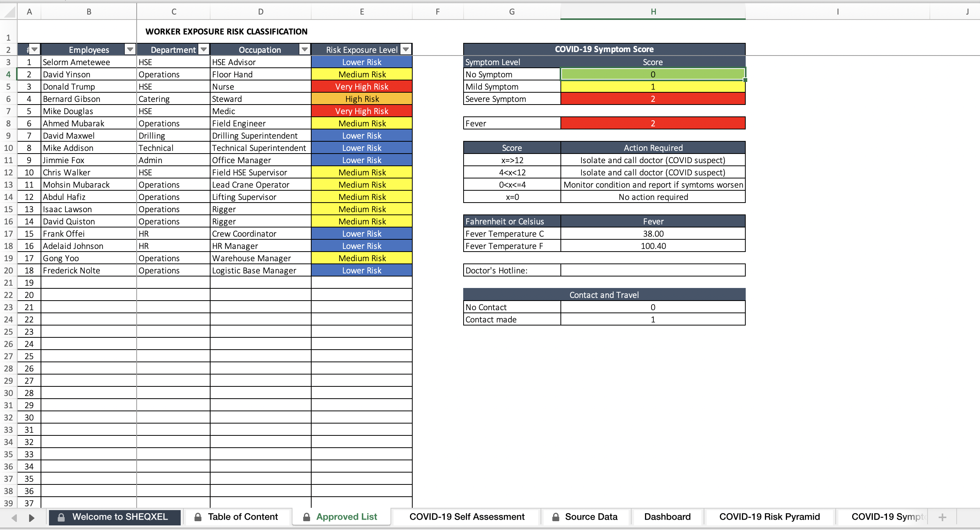Select the cell 'Drilling Superintendent'
The width and height of the screenshot is (980, 530).
click(261, 136)
